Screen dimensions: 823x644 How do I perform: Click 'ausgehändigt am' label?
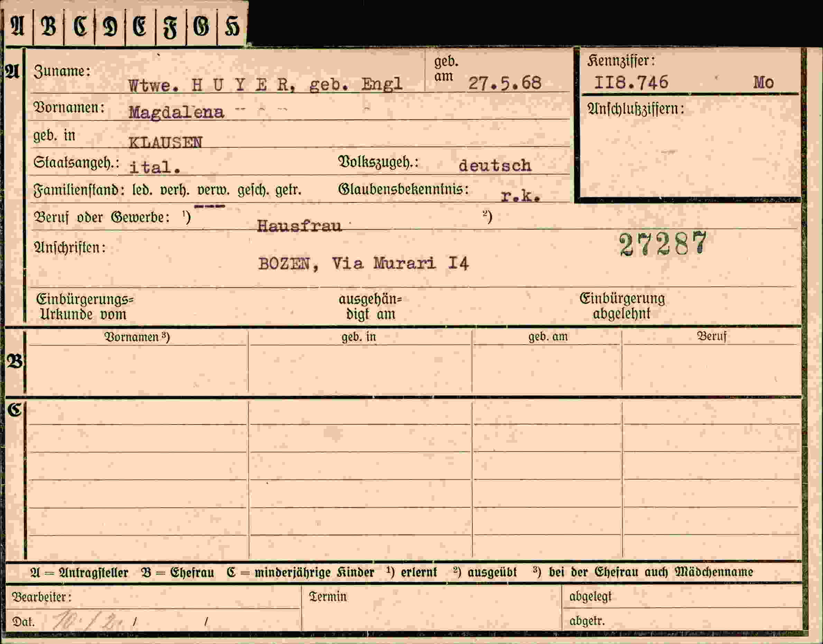(370, 306)
